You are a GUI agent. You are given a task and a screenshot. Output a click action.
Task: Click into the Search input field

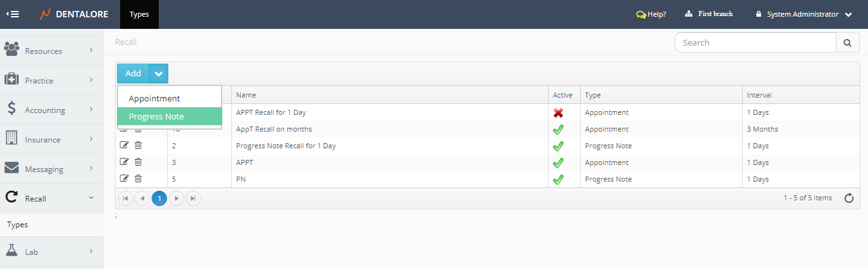pos(755,43)
